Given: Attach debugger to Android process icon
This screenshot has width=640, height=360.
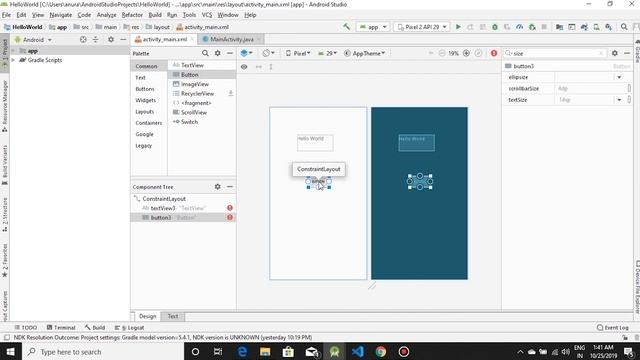Looking at the screenshot, I should (532, 27).
